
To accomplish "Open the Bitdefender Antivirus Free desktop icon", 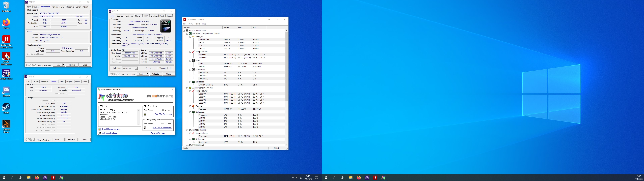I will pos(6,42).
